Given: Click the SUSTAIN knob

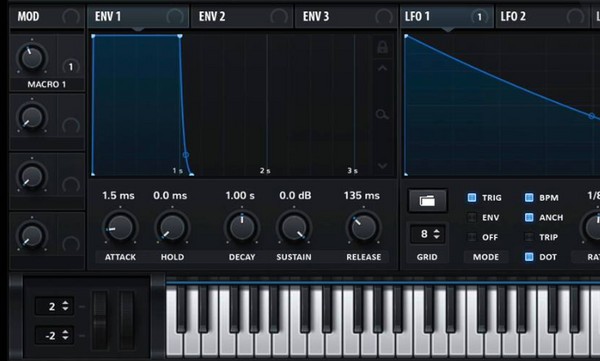Looking at the screenshot, I should click(294, 227).
